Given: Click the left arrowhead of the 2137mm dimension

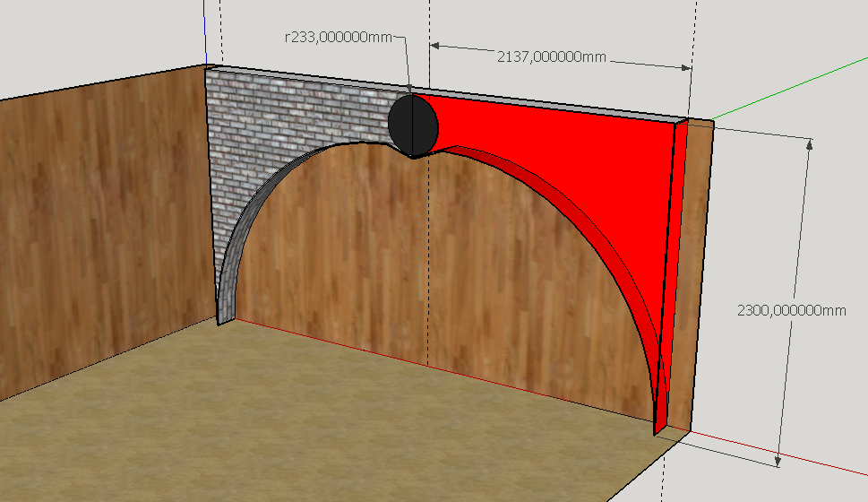Looking at the screenshot, I should pos(437,45).
